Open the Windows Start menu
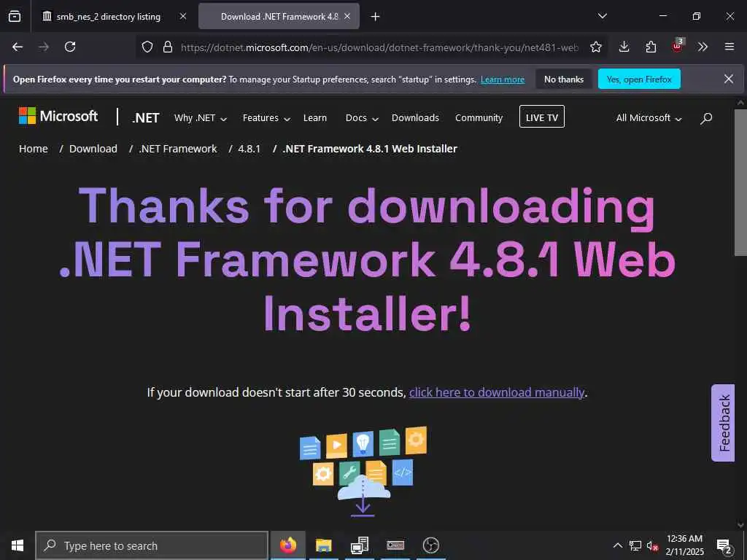This screenshot has height=560, width=747. pos(18,545)
